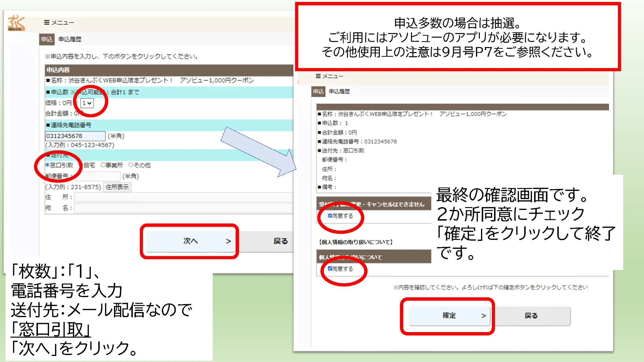Open the 申込数 quantity dropdown showing 1
Viewport: 644px width, 362px height.
tap(87, 103)
